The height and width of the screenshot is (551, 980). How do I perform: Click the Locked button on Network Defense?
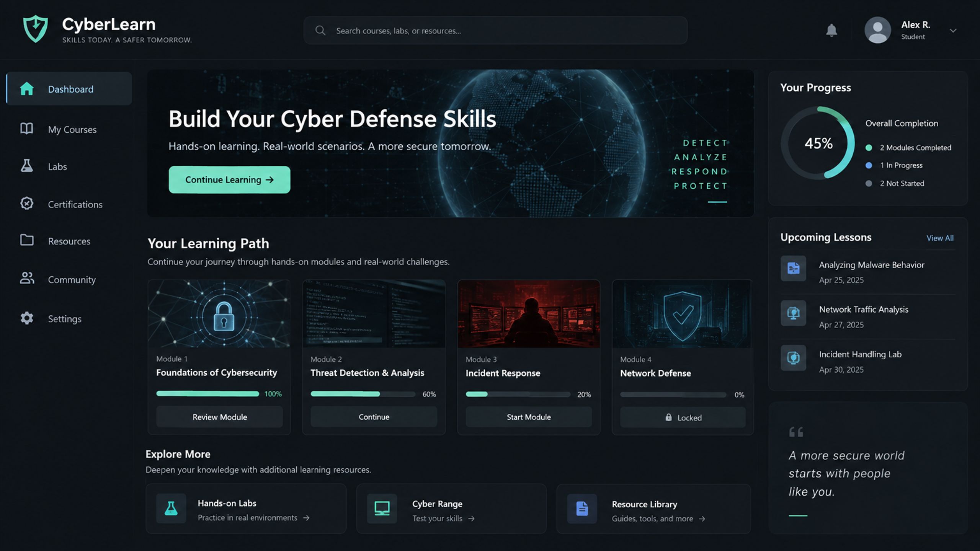[x=683, y=417]
